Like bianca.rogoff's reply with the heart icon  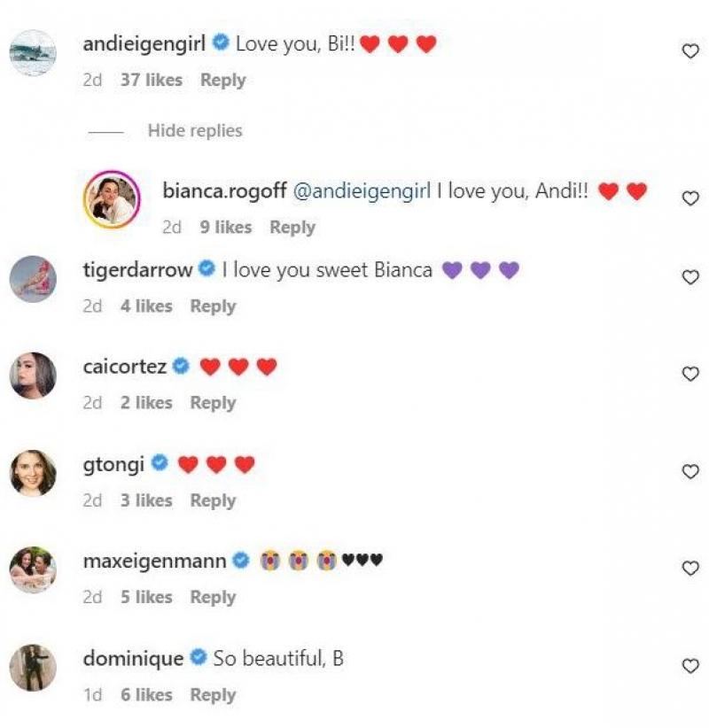click(690, 198)
